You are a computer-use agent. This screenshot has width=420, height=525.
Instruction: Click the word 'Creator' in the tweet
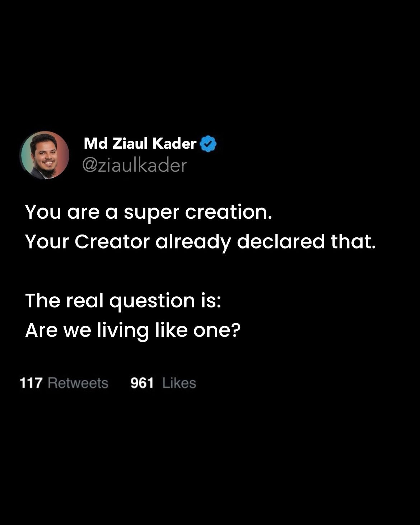pyautogui.click(x=112, y=242)
